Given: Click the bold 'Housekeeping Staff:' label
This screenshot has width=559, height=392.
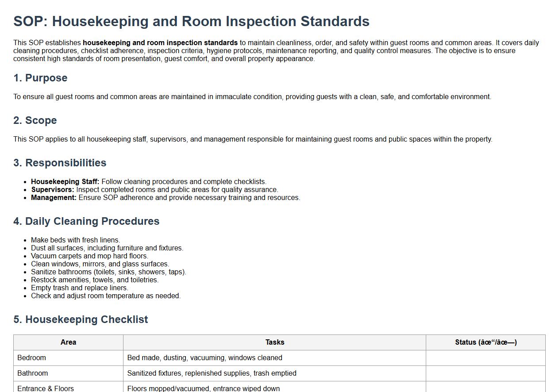Looking at the screenshot, I should 65,182.
